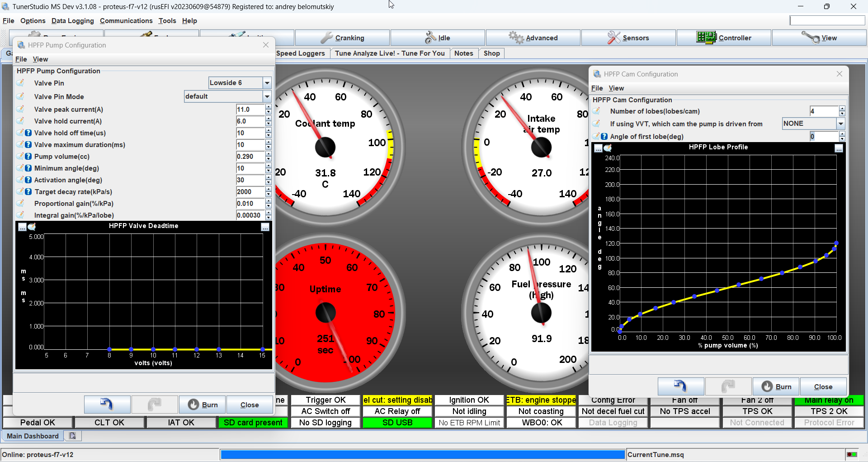Click left ellipsis button on Valve Deadtime chart
The height and width of the screenshot is (462, 868).
(x=22, y=227)
